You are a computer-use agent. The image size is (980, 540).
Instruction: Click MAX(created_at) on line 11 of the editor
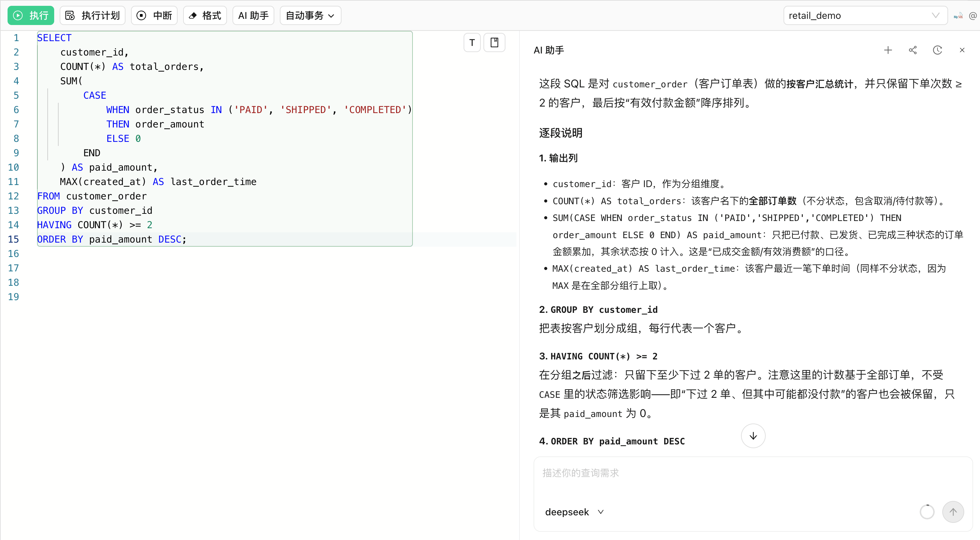coord(103,182)
